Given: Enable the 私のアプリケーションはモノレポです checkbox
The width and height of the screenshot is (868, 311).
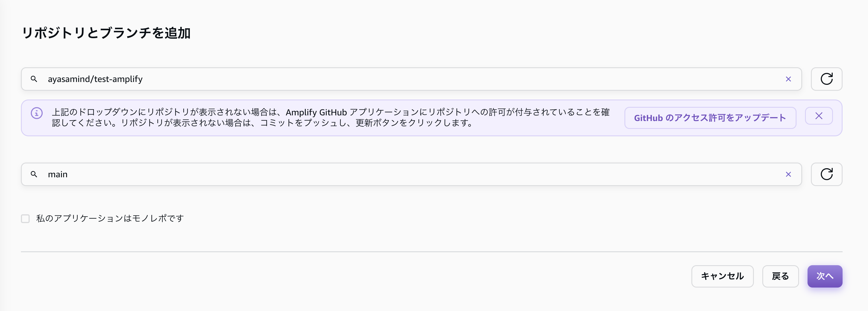Looking at the screenshot, I should 25,219.
